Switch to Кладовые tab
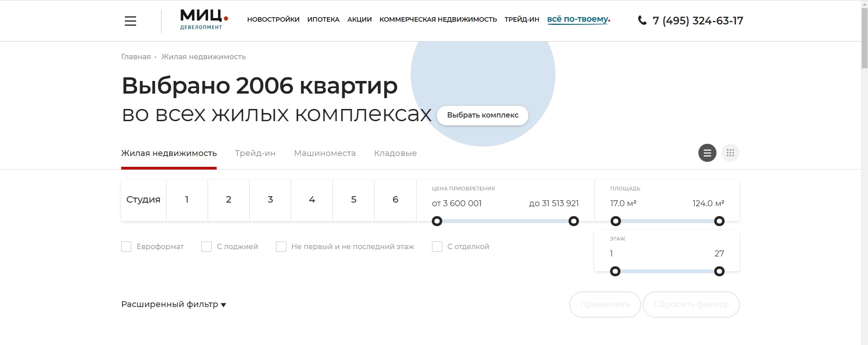The height and width of the screenshot is (345, 868). pyautogui.click(x=395, y=153)
